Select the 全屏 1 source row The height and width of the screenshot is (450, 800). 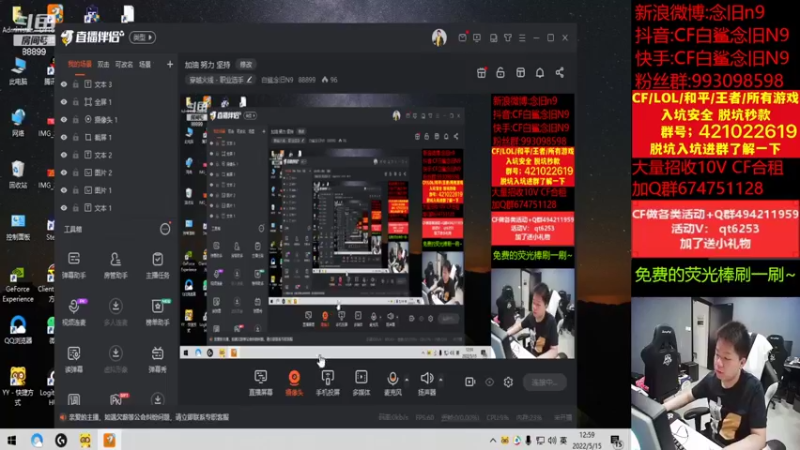[x=116, y=102]
